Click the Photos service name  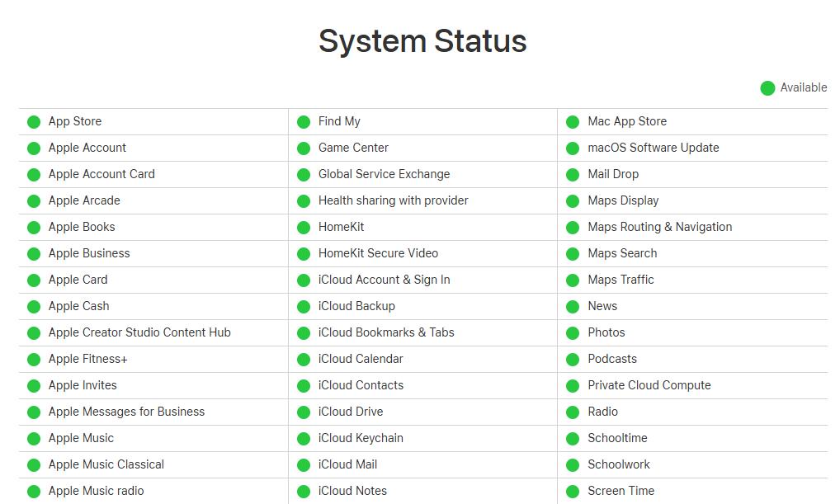coord(606,332)
